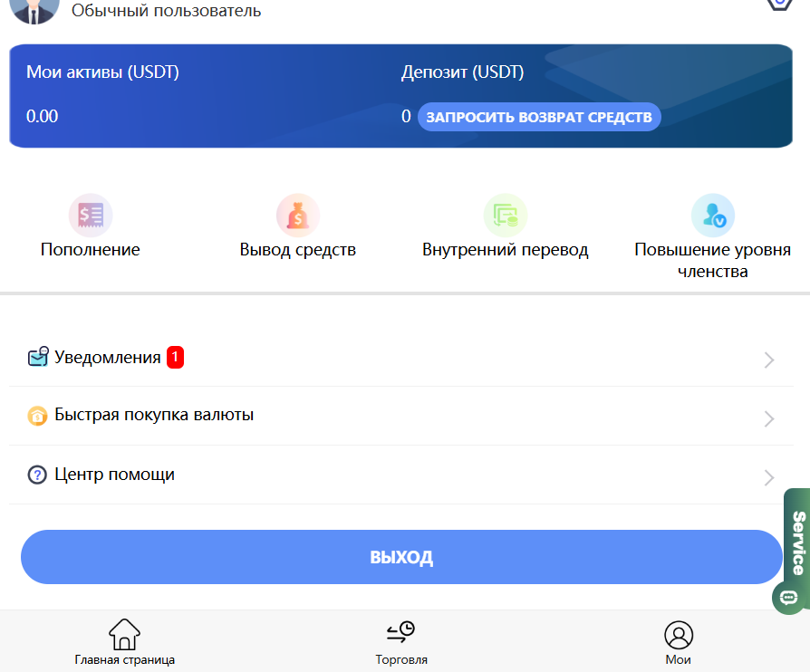Image resolution: width=810 pixels, height=672 pixels.
Task: Click the question-mark icon for Центр помощи
Action: (37, 474)
